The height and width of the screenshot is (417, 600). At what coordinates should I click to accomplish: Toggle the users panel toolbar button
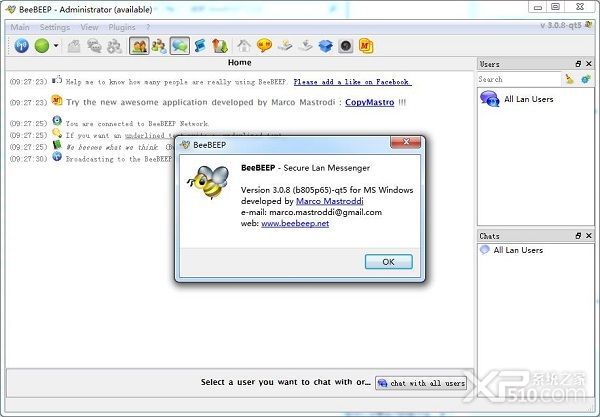[x=139, y=46]
